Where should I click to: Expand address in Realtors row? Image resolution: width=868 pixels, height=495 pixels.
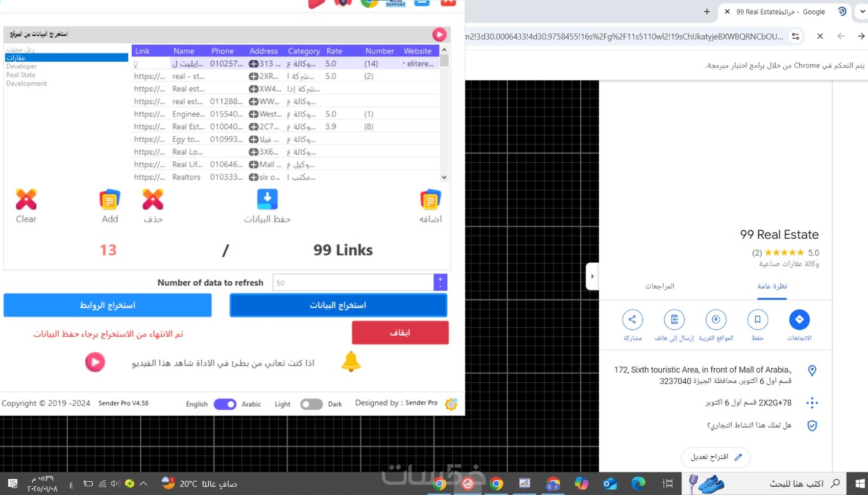tap(253, 177)
